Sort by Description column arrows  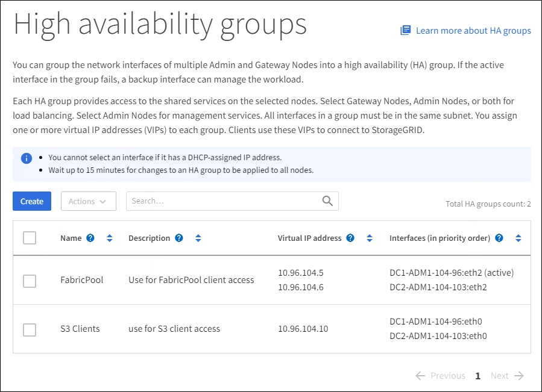198,238
